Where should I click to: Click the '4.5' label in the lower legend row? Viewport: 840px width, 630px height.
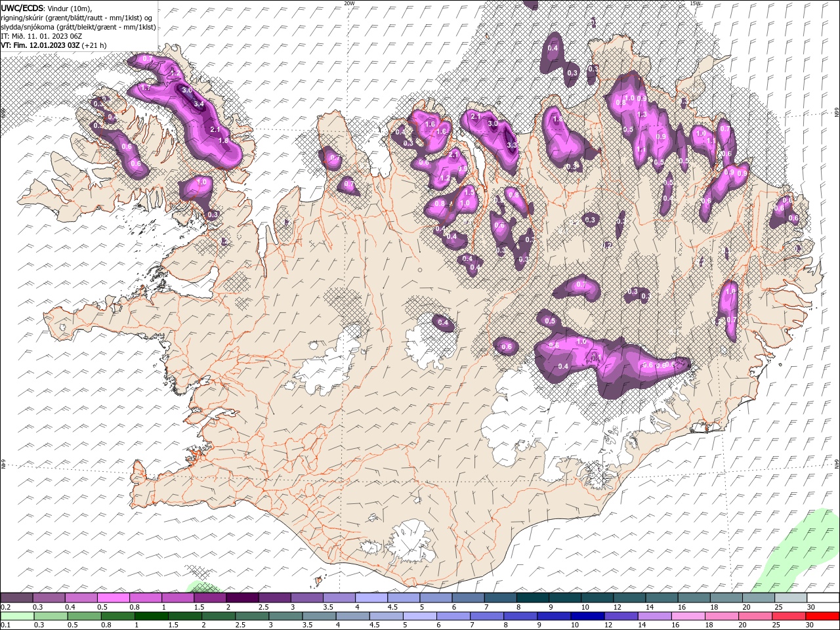(x=375, y=625)
